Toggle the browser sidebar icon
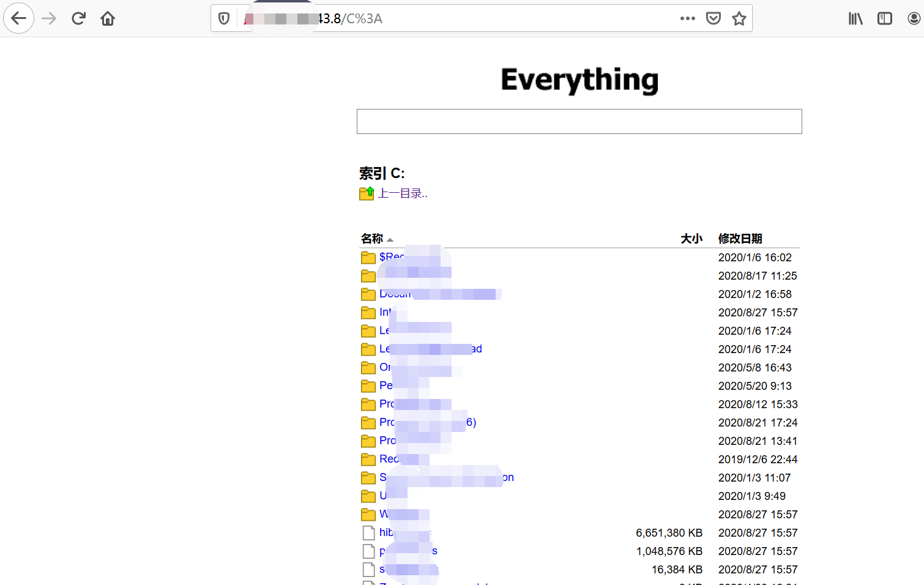Image resolution: width=924 pixels, height=585 pixels. click(x=885, y=18)
